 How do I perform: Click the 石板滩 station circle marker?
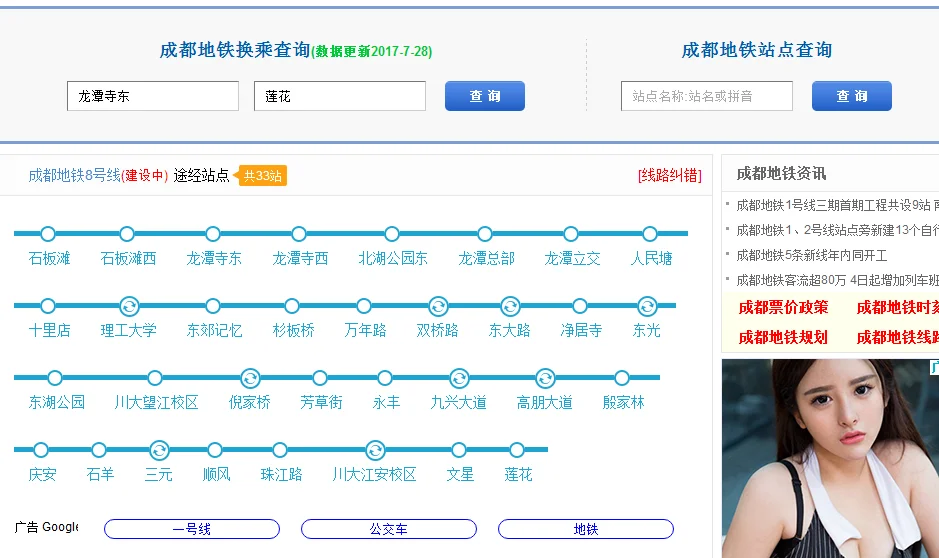click(48, 233)
